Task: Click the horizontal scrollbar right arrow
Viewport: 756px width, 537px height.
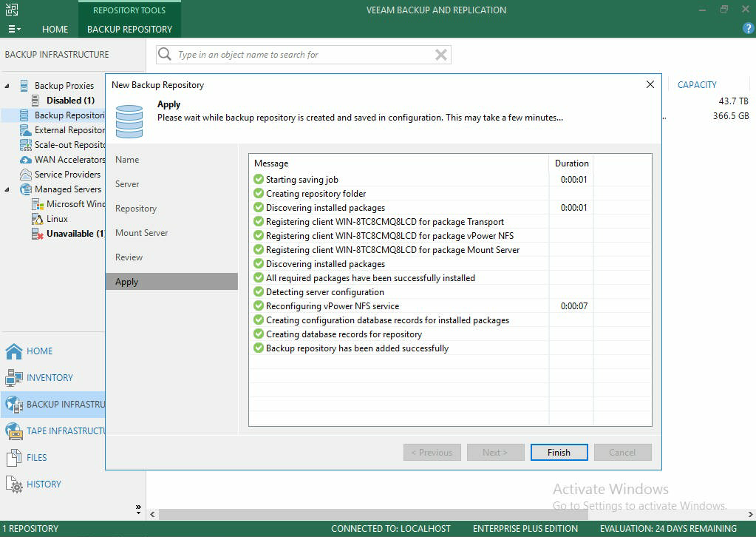Action: (750, 514)
